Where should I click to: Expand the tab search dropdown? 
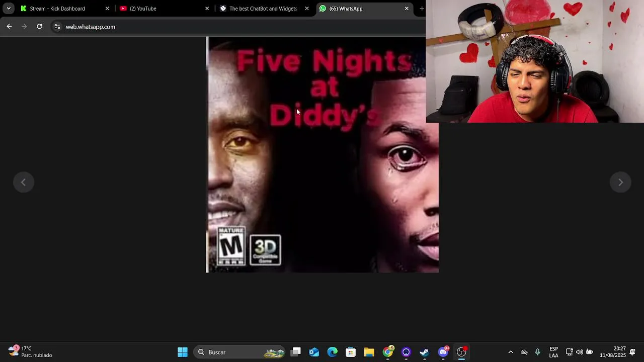pos(9,9)
